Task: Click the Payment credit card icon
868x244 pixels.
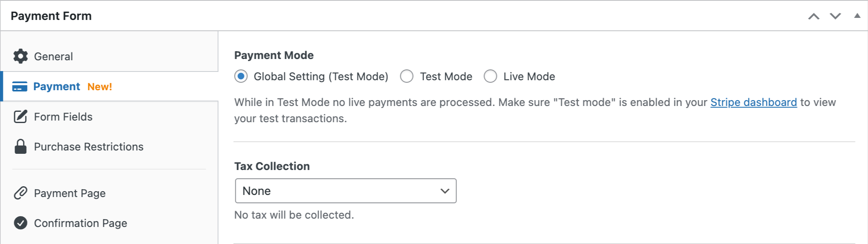Action: click(x=20, y=86)
